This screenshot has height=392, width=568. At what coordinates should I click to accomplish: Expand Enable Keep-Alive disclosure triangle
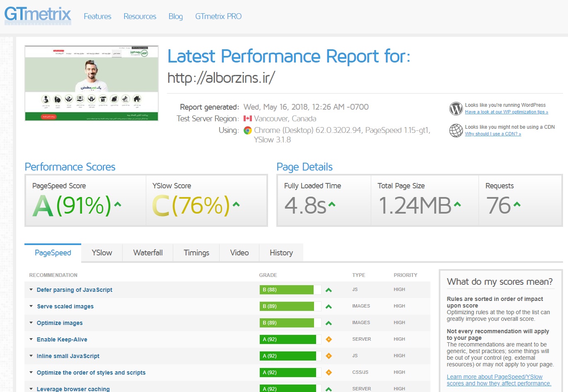[31, 339]
